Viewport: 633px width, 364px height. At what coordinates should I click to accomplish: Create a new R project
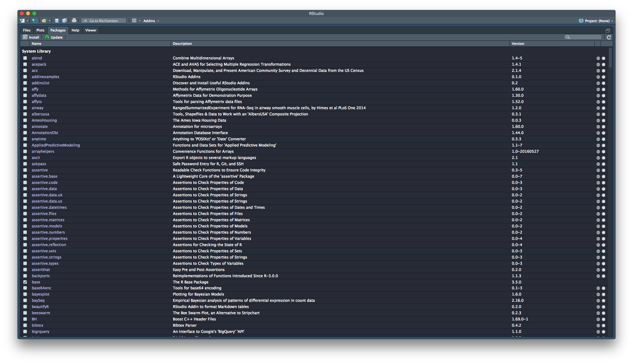[35, 21]
